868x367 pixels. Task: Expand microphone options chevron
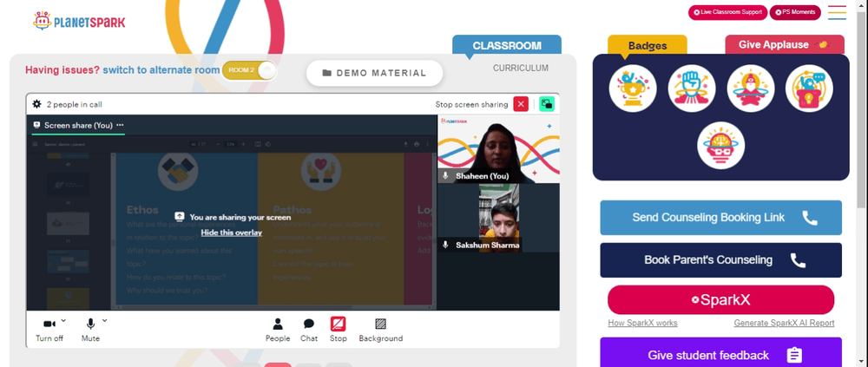(x=105, y=320)
